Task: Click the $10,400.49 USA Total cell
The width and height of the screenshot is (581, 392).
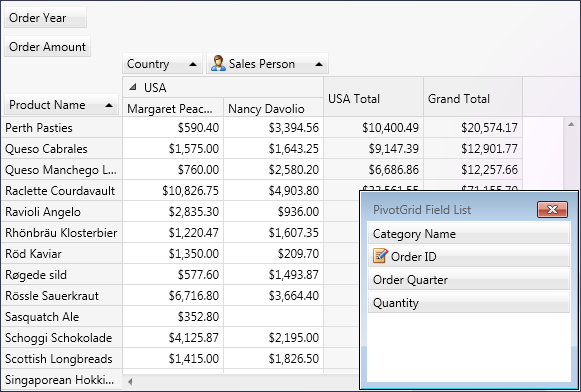Action: tap(374, 127)
